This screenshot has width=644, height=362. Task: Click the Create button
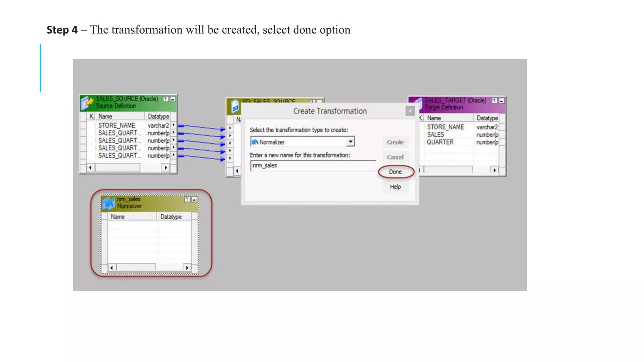[395, 142]
